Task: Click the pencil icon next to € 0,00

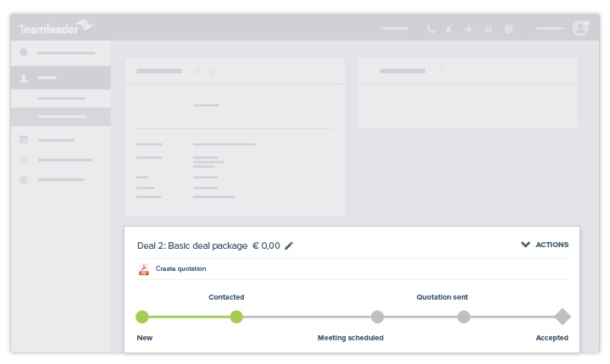Action: 289,245
